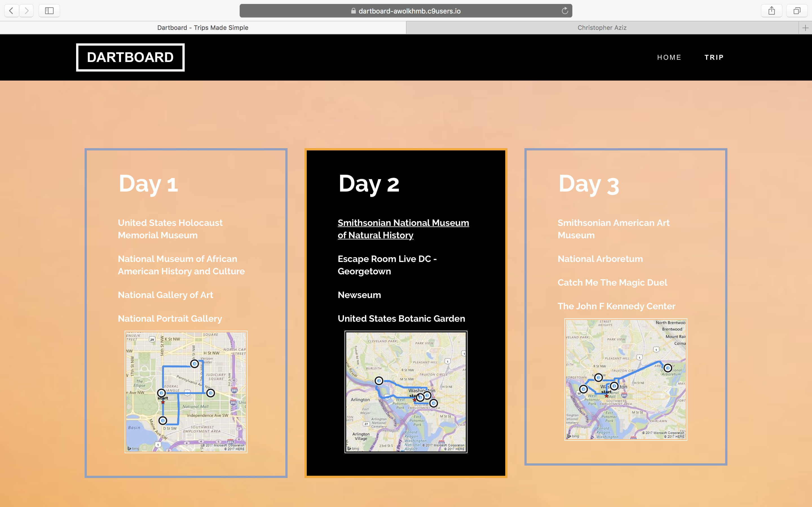812x507 pixels.
Task: Open the HOME navigation link
Action: pyautogui.click(x=669, y=57)
